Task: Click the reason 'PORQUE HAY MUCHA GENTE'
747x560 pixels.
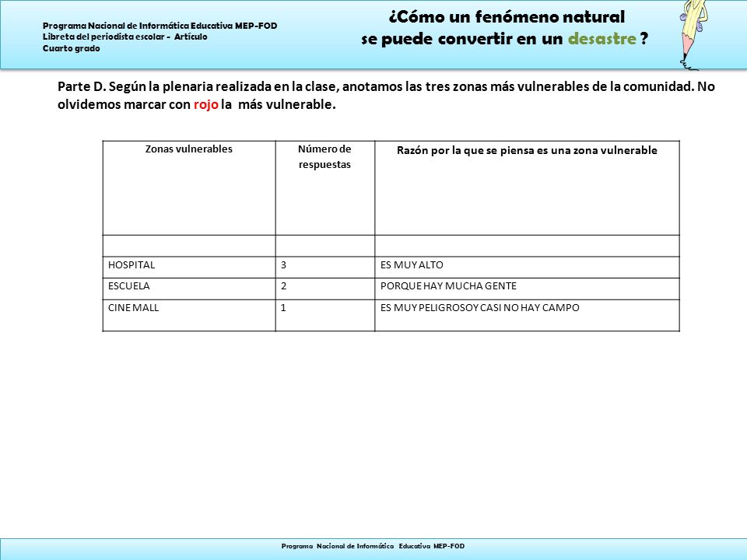Action: click(x=448, y=285)
